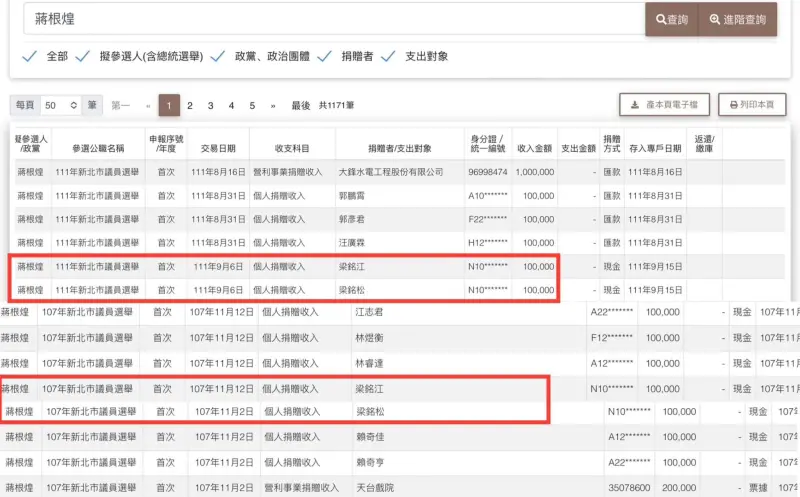This screenshot has height=497, width=800.
Task: Go to page 2 of results
Action: pyautogui.click(x=190, y=106)
